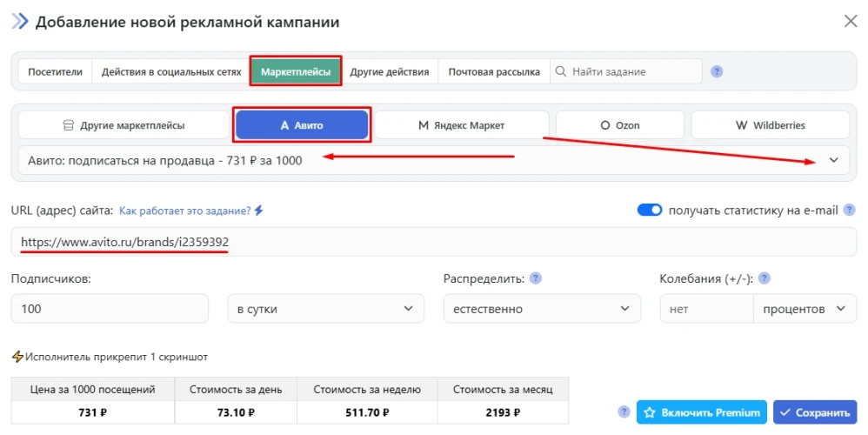868x435 pixels.
Task: Toggle receiving statistics by e-mail
Action: [x=650, y=210]
